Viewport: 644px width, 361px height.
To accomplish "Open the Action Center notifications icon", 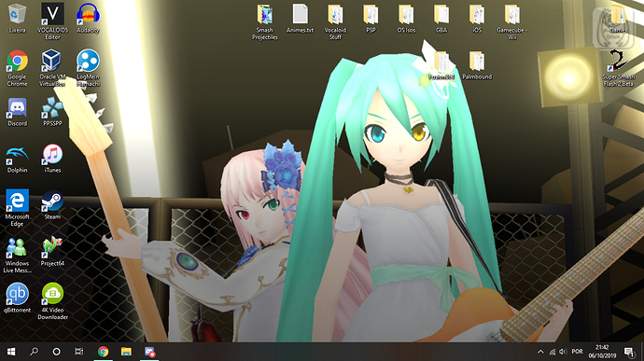I will [629, 352].
